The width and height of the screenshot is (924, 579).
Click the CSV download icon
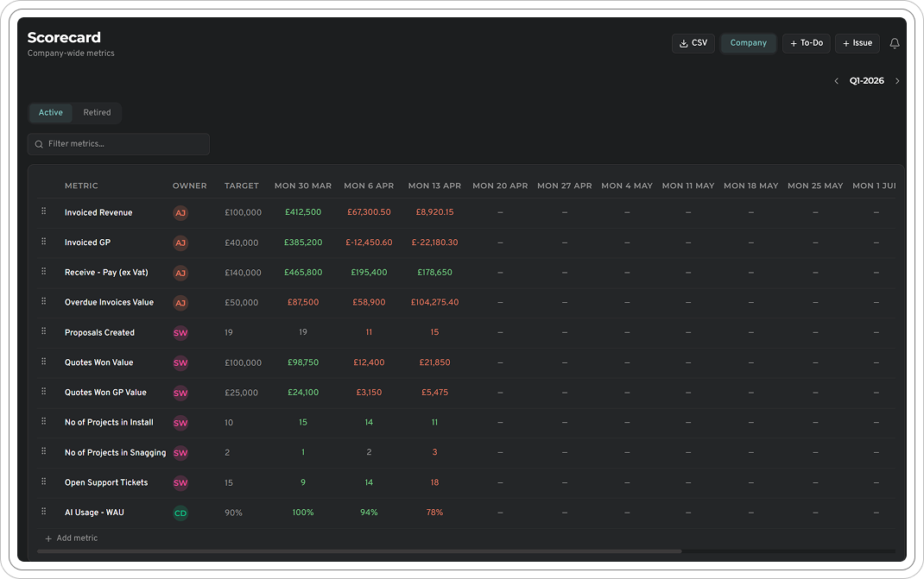pos(681,43)
